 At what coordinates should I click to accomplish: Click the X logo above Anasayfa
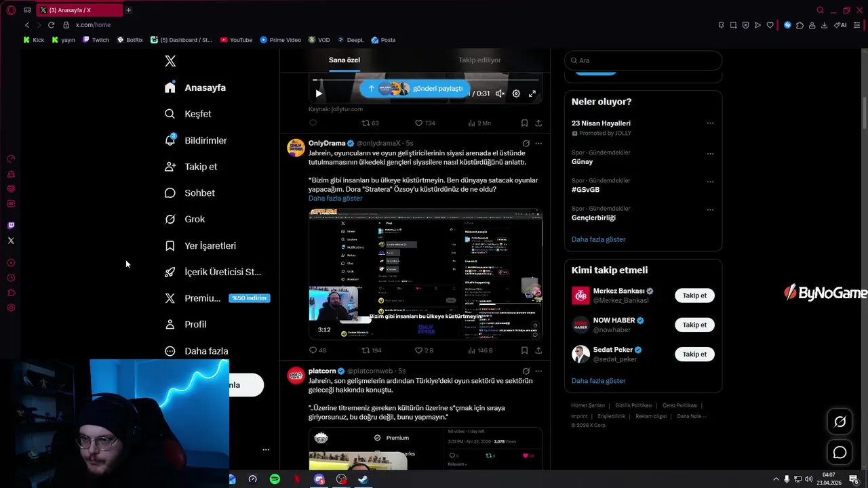pos(170,61)
